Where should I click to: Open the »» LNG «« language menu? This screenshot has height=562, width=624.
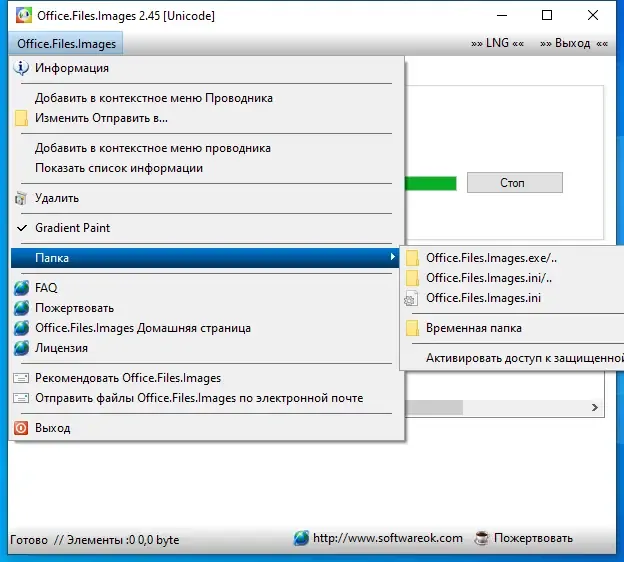click(x=497, y=43)
